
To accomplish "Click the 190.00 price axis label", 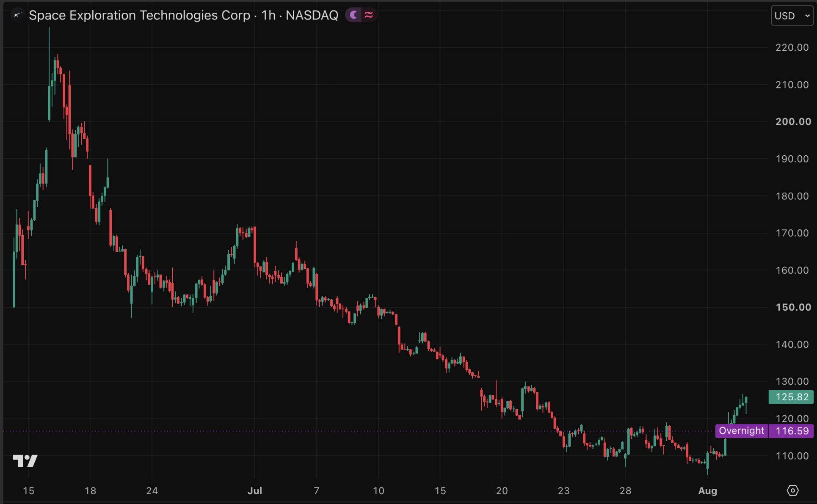I will 792,159.
